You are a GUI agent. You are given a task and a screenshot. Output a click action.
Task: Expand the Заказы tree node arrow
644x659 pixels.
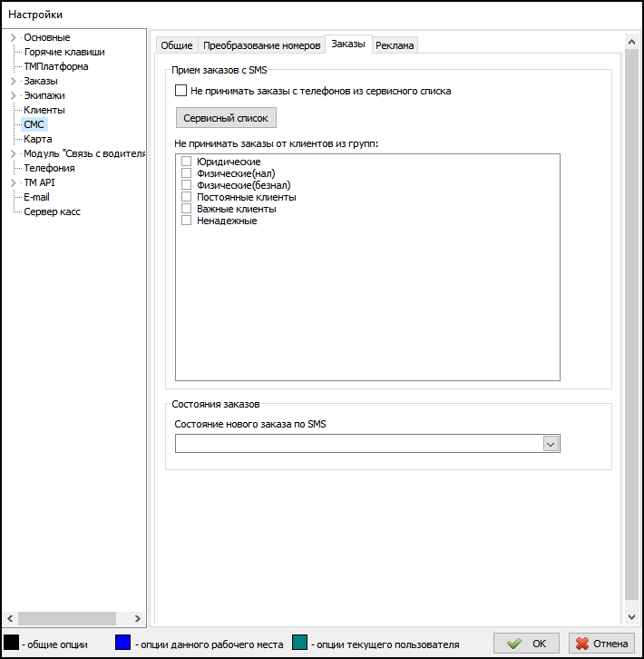pos(13,81)
